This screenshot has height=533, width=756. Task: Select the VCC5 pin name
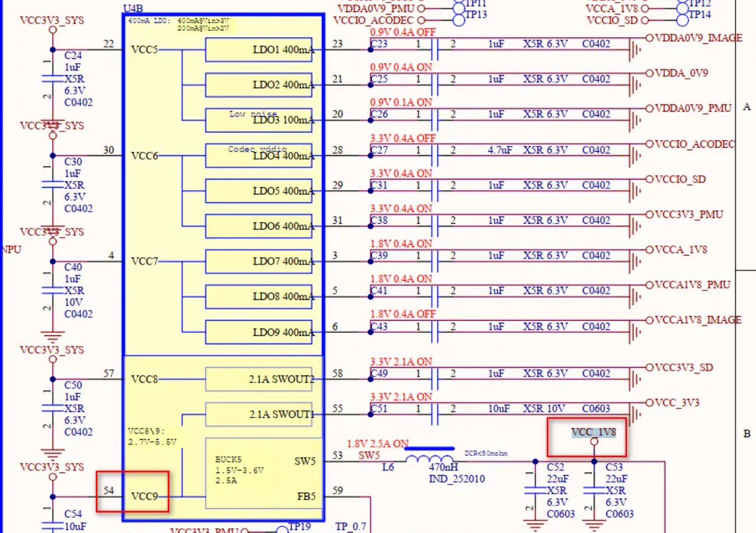144,50
